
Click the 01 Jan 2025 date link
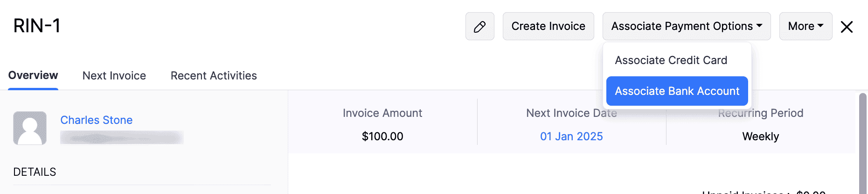click(x=571, y=137)
